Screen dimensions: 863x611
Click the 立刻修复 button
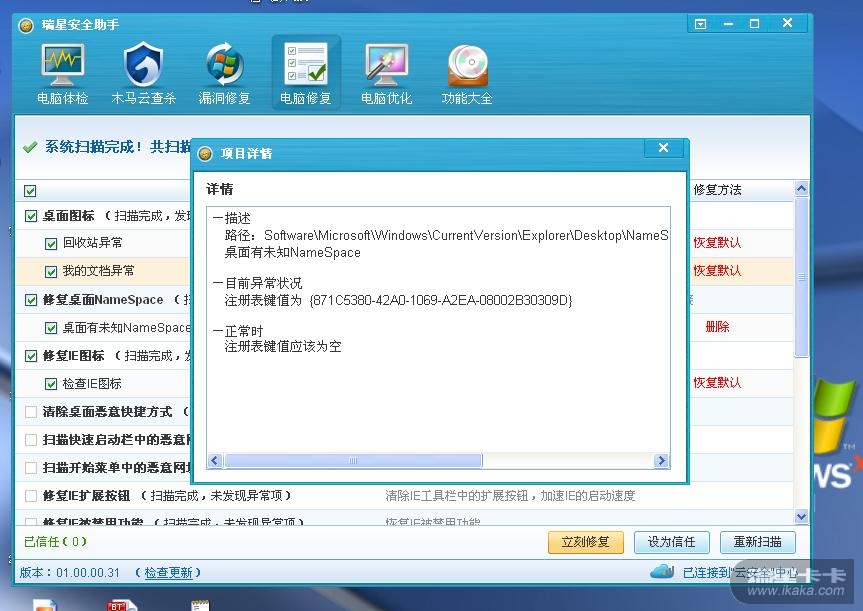click(x=586, y=542)
